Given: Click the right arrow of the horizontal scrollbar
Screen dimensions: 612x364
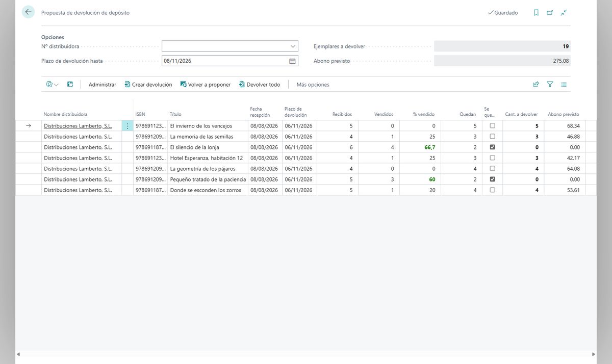Looking at the screenshot, I should 594,354.
